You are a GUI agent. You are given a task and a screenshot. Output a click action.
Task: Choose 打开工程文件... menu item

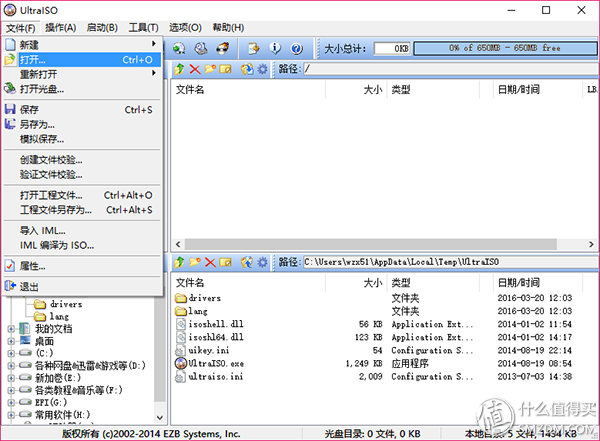pyautogui.click(x=82, y=195)
